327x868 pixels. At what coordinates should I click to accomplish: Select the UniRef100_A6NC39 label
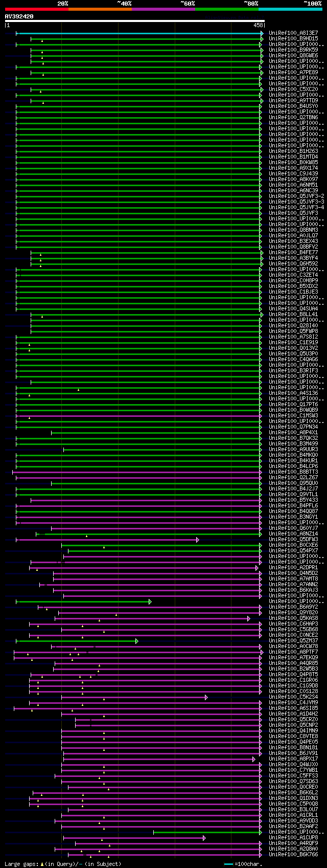pyautogui.click(x=293, y=190)
